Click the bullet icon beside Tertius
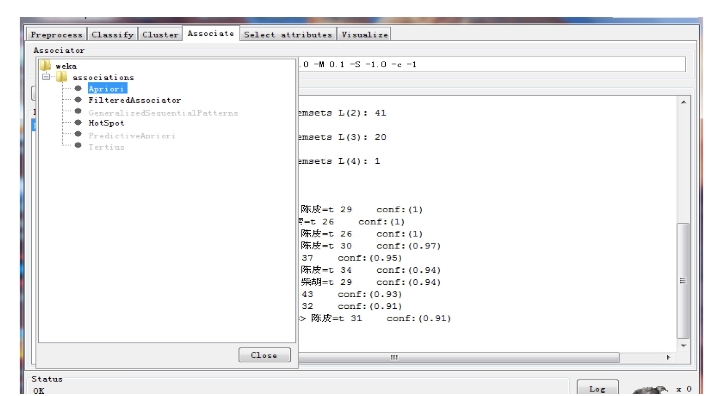The height and width of the screenshot is (396, 722). pos(78,146)
